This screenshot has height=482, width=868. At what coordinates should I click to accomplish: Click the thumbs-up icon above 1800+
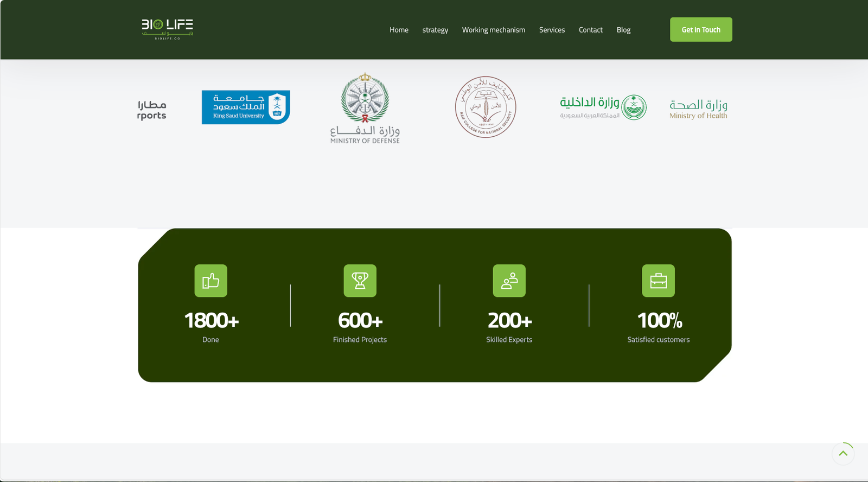[x=210, y=281]
